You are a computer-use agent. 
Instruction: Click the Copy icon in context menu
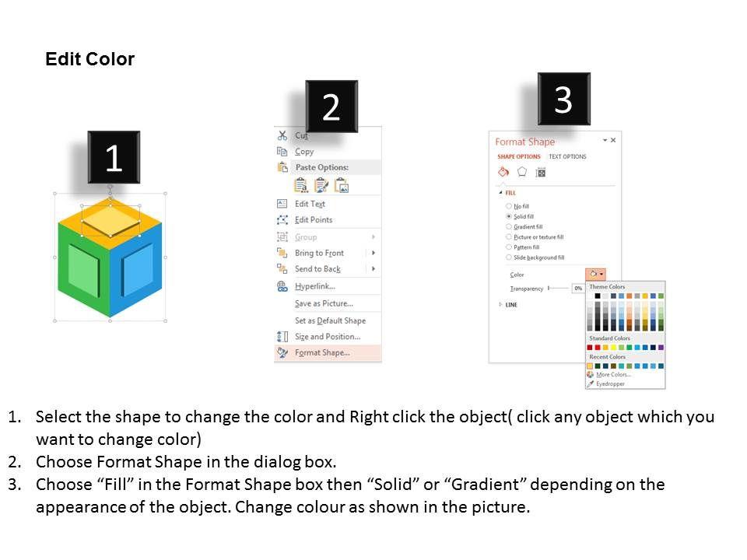pyautogui.click(x=282, y=152)
